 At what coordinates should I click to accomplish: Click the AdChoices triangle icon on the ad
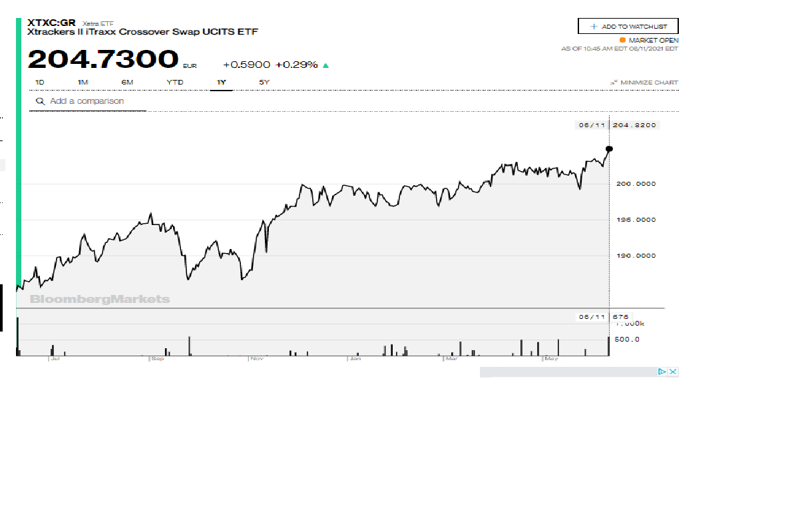point(662,372)
